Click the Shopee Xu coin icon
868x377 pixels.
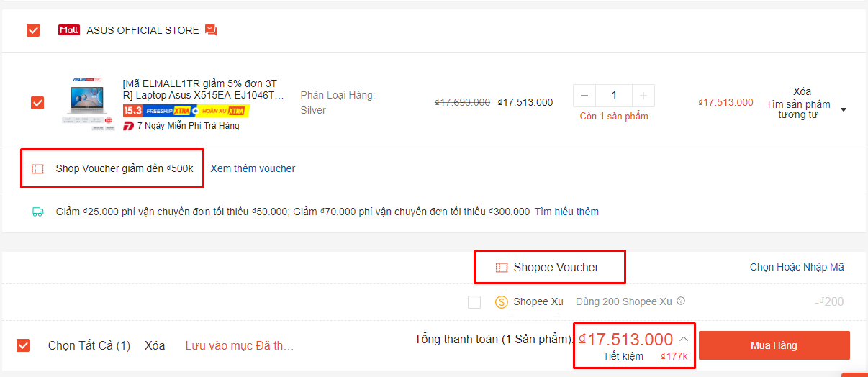[x=502, y=302]
